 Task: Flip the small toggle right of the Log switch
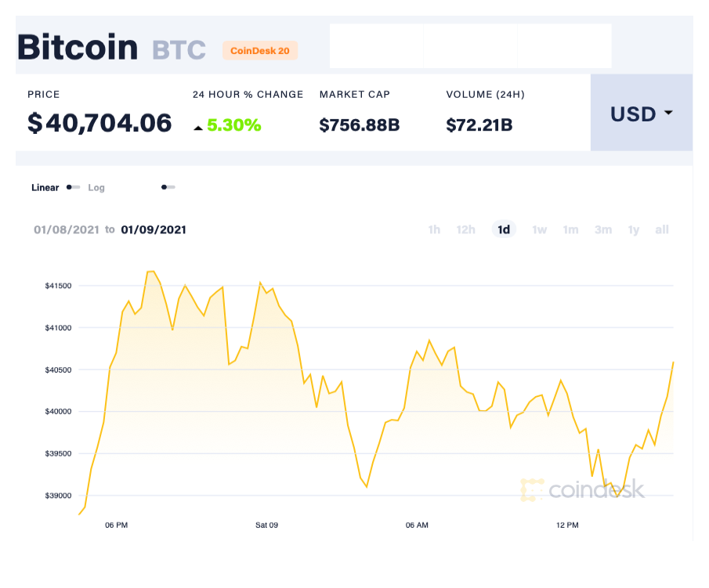pos(168,188)
